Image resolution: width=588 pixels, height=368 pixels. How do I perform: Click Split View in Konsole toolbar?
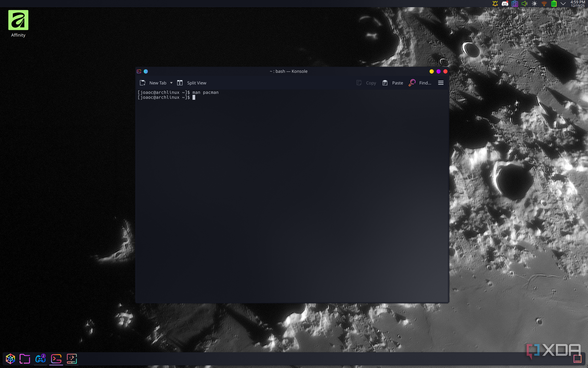pyautogui.click(x=192, y=83)
